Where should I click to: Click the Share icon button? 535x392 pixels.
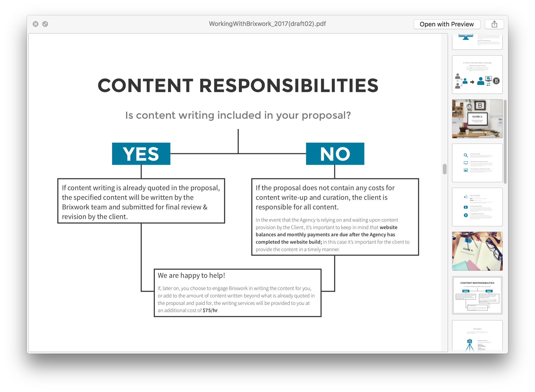click(x=494, y=24)
